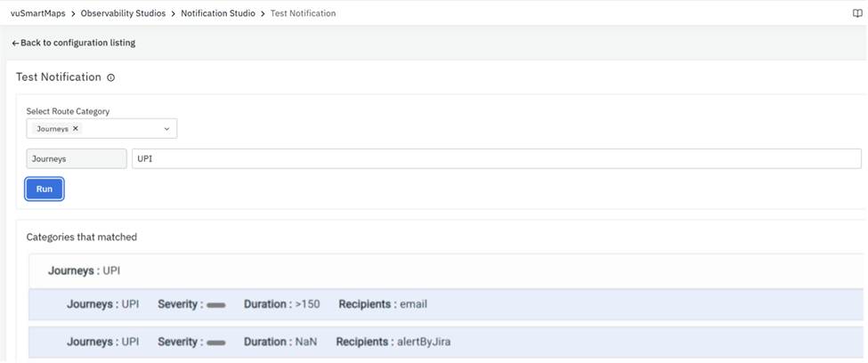Collapse the Journeys : UPI matched group
Image resolution: width=868 pixels, height=363 pixels.
[84, 270]
